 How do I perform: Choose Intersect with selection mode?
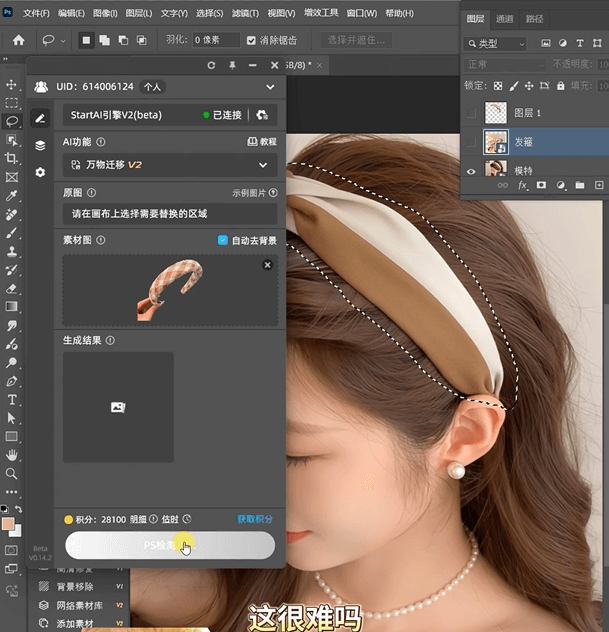[141, 40]
